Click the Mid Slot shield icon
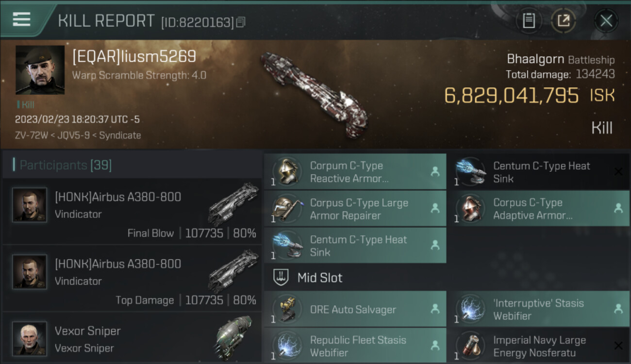This screenshot has height=364, width=631. (x=282, y=278)
